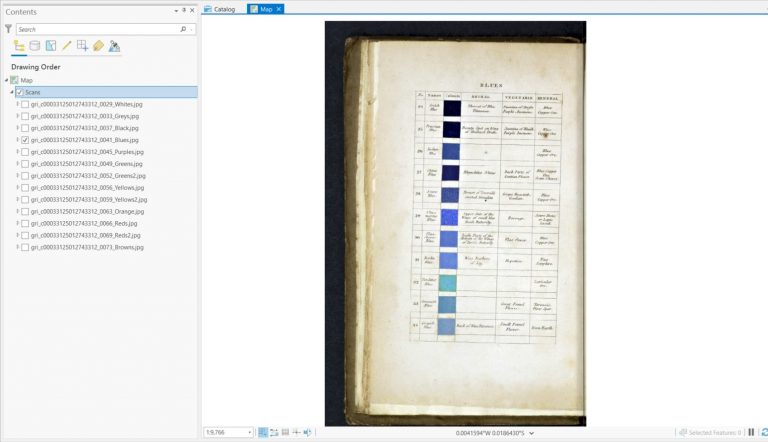This screenshot has height=442, width=768.
Task: Close the Map tab
Action: pos(279,9)
